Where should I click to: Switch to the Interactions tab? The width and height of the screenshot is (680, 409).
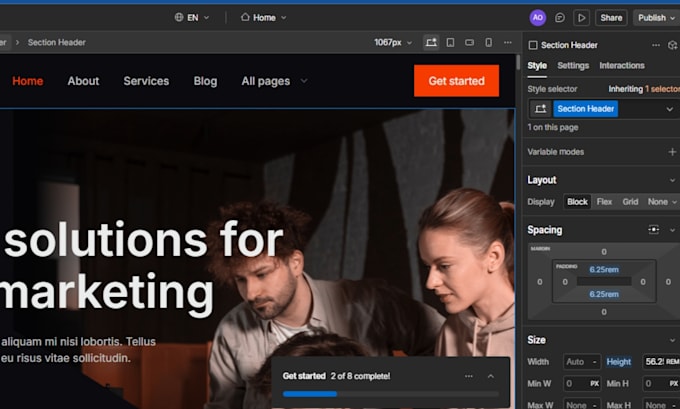pyautogui.click(x=622, y=65)
